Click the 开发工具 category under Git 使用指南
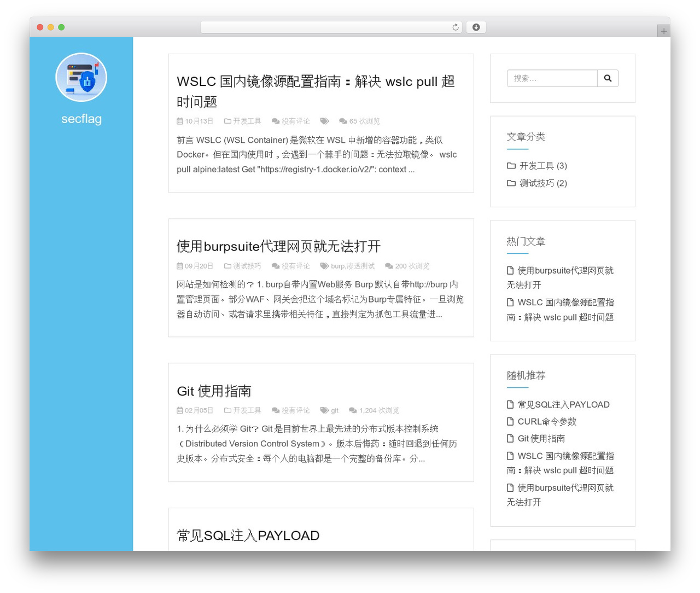700x593 pixels. point(247,411)
